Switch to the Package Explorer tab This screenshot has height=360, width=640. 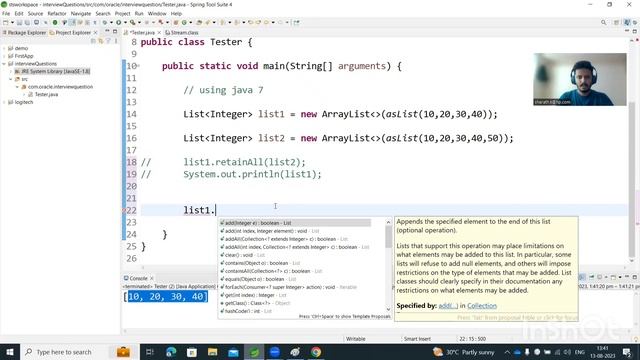[24, 32]
